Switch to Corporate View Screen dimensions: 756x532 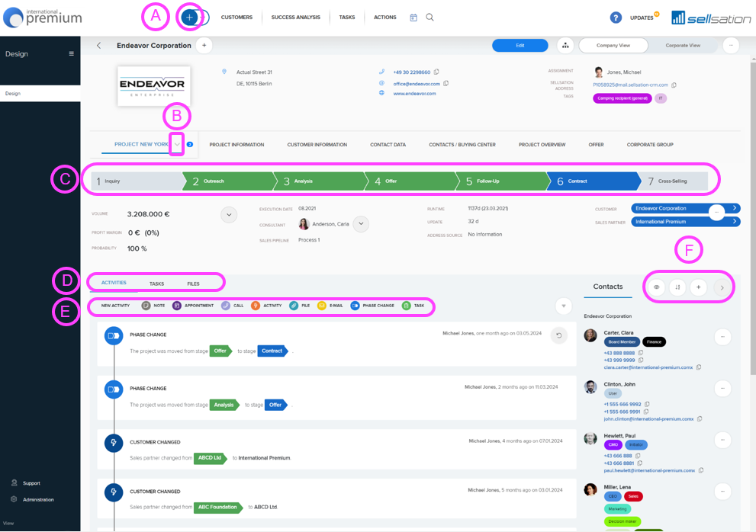pos(683,45)
